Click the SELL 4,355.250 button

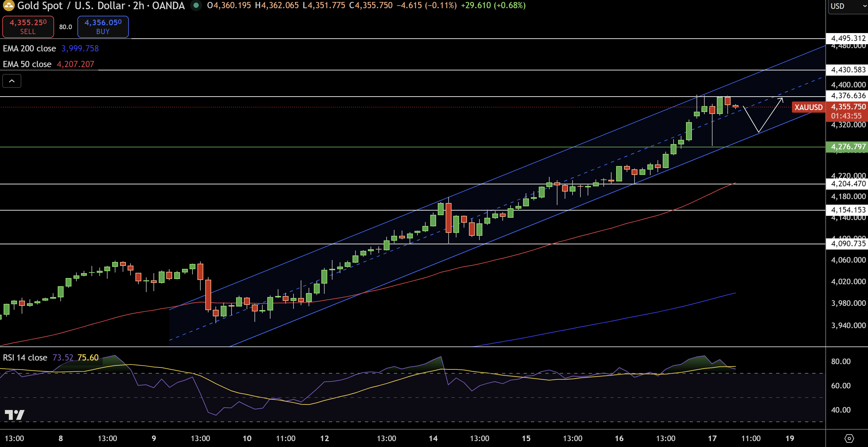[28, 27]
